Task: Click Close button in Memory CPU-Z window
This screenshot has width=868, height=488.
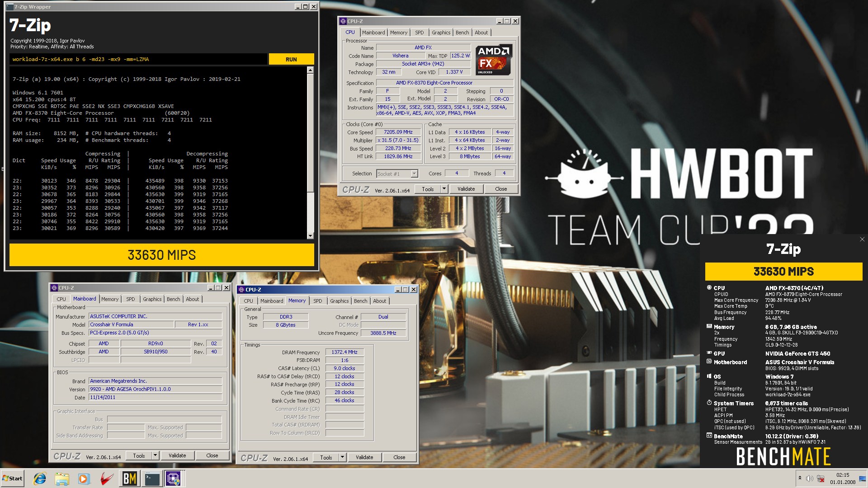Action: pyautogui.click(x=399, y=457)
